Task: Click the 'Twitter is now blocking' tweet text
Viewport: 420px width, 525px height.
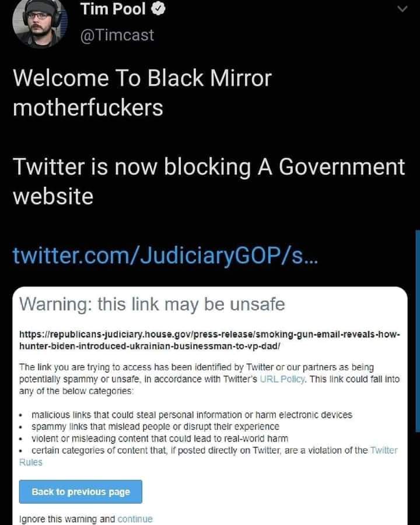Action: (x=209, y=181)
